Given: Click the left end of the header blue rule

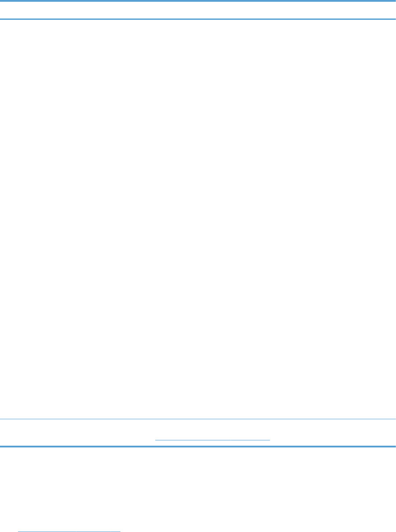Looking at the screenshot, I should pyautogui.click(x=2, y=19).
